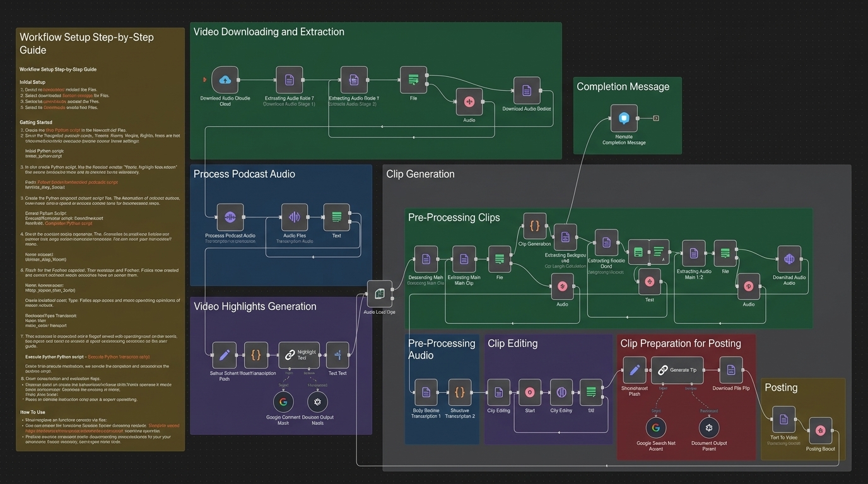Click the Clip Generation curly-braces node
This screenshot has width=868, height=484.
pos(535,226)
